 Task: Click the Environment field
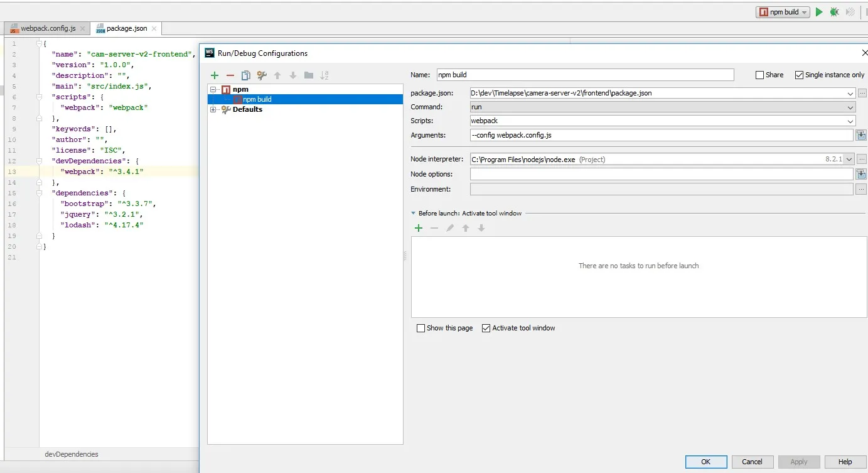pyautogui.click(x=662, y=189)
